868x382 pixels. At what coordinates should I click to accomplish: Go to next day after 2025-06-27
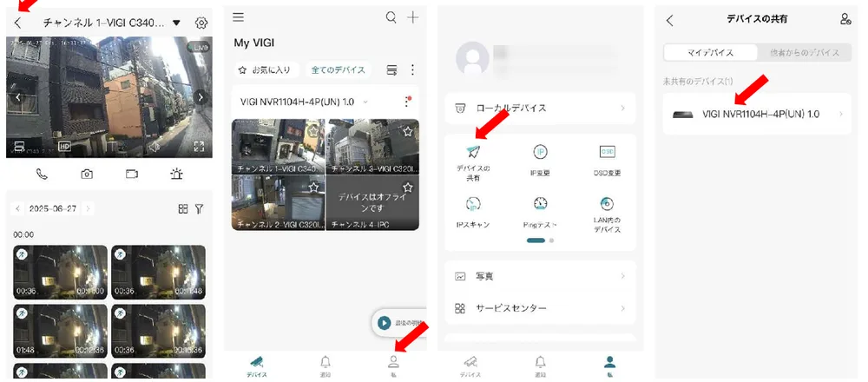[x=88, y=208]
